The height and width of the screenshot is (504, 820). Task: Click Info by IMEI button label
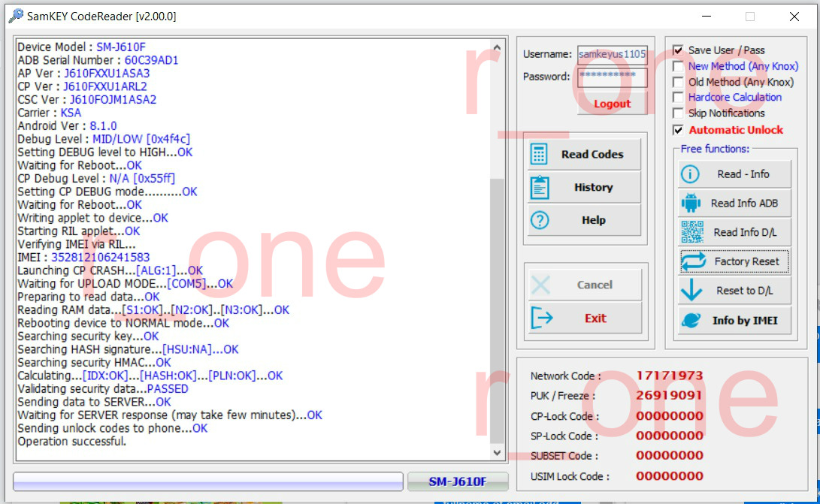745,320
